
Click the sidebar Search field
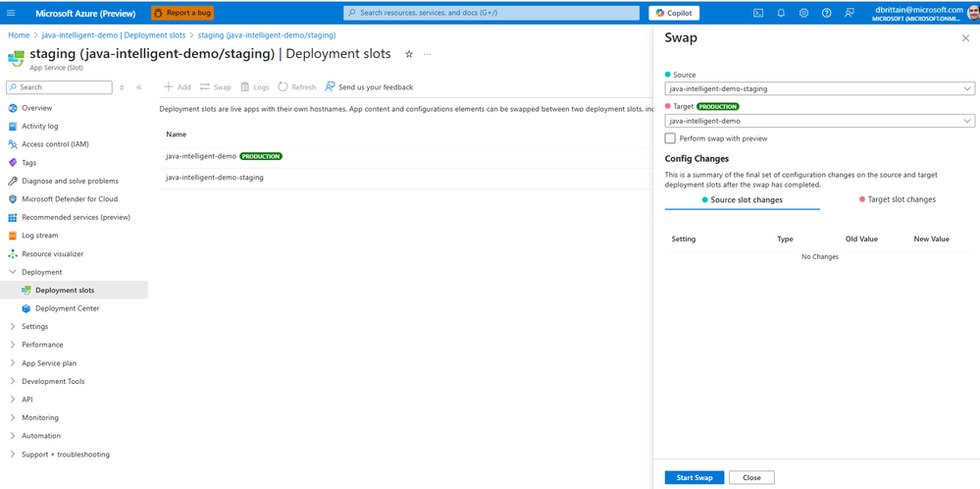point(60,87)
